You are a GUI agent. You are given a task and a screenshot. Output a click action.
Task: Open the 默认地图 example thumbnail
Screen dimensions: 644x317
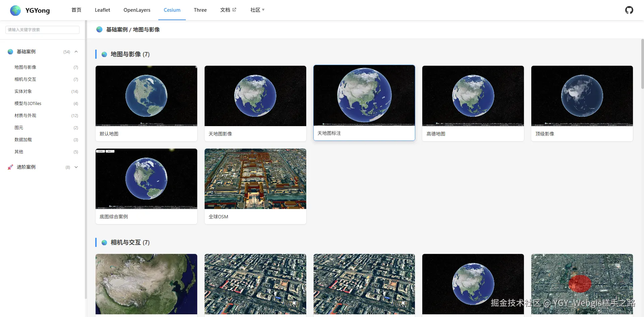click(x=146, y=96)
